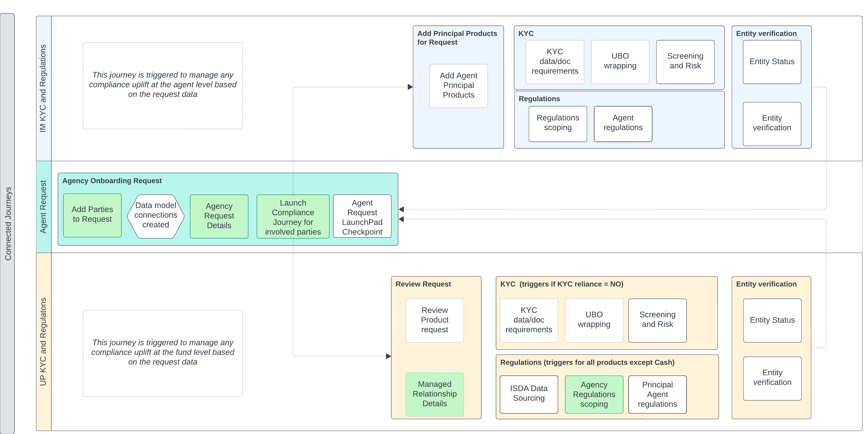Click the Review Product request shape

(434, 320)
